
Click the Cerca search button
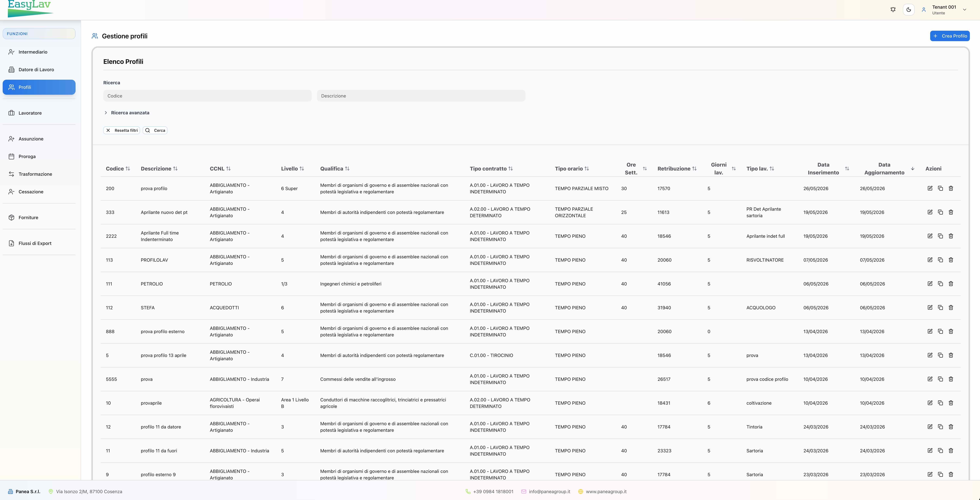click(x=155, y=130)
